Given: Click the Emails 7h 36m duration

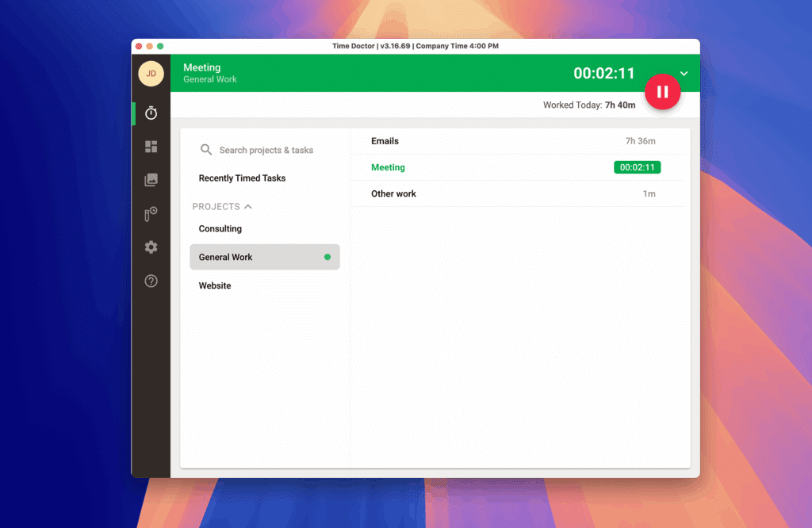Looking at the screenshot, I should [x=640, y=141].
